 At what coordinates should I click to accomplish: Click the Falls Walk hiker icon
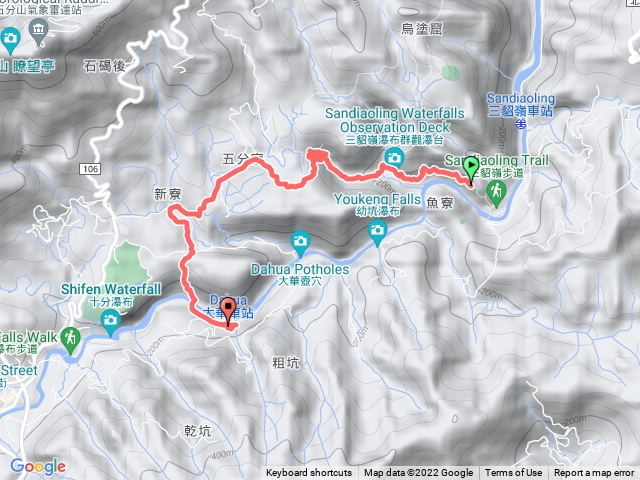[71, 341]
